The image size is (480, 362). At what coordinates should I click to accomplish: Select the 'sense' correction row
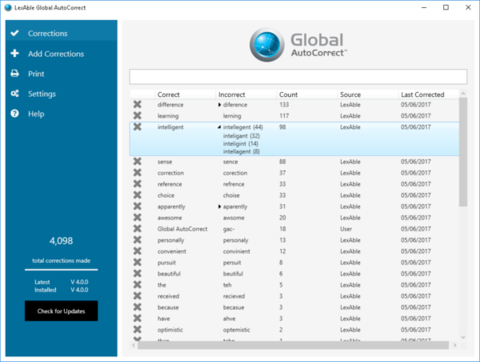294,162
